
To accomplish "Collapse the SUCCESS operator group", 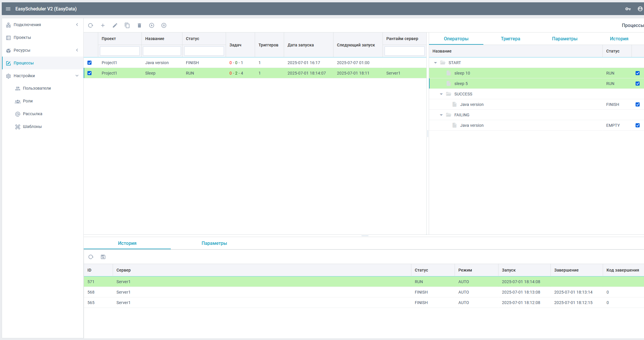I will [x=441, y=94].
